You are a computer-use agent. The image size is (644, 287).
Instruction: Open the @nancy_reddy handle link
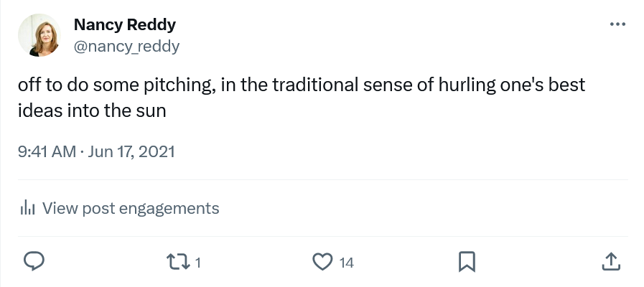[x=126, y=47]
